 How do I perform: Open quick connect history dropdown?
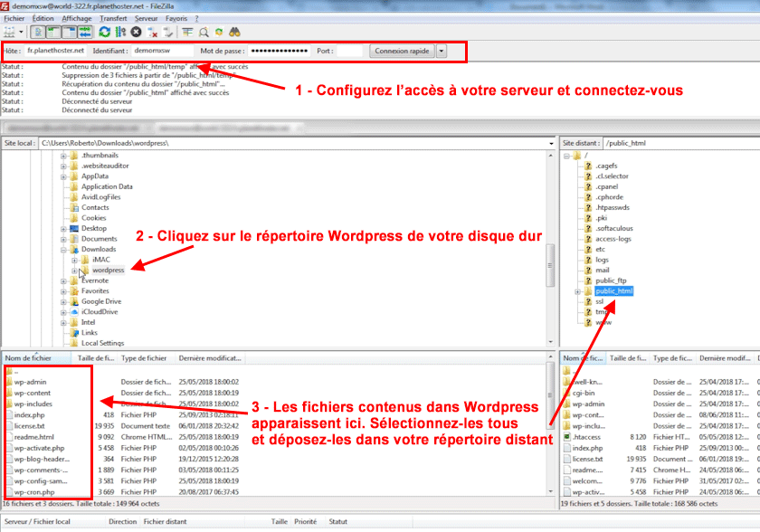point(442,51)
